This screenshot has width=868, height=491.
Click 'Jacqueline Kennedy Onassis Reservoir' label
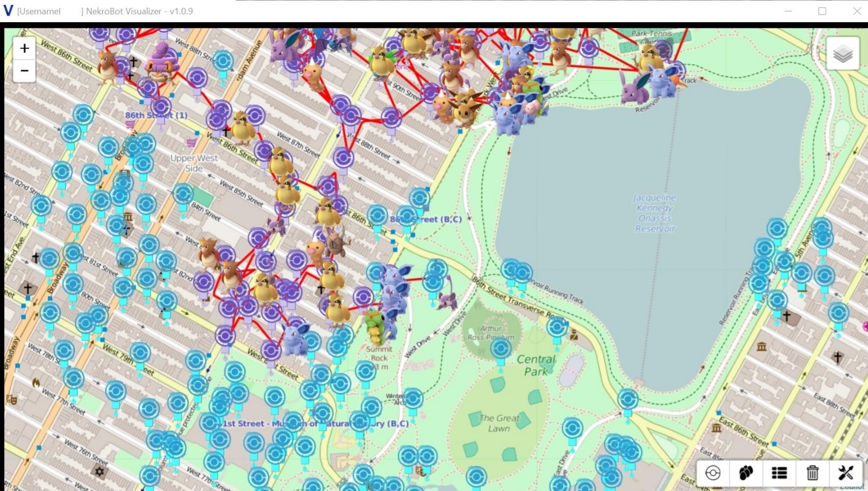pos(654,213)
